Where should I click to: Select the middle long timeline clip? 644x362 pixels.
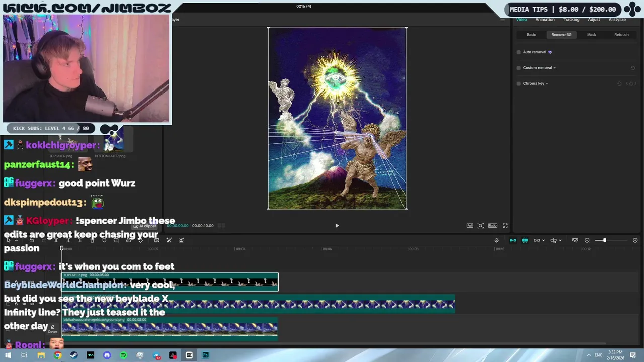click(x=258, y=304)
